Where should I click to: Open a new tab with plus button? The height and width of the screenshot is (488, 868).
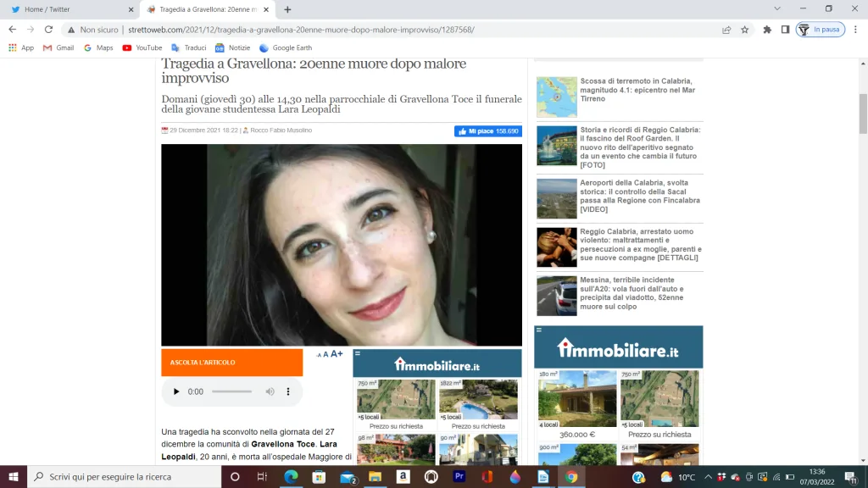coord(287,9)
